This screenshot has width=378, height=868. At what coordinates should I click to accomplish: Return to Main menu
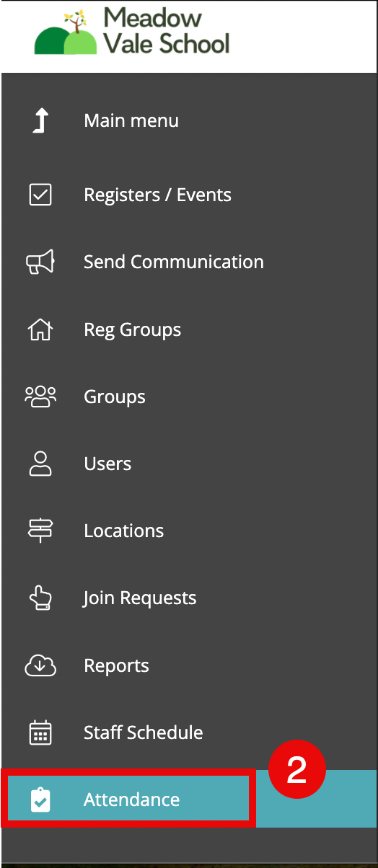pos(131,120)
